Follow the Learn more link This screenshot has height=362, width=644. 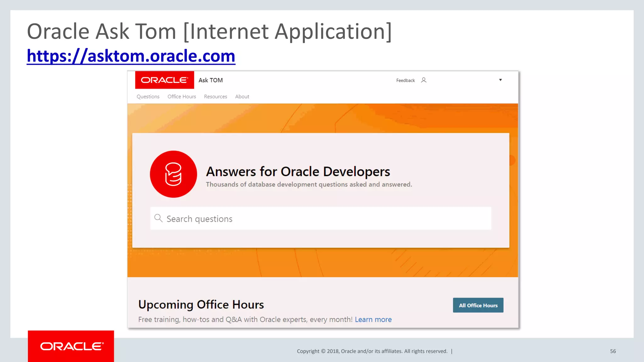click(373, 320)
